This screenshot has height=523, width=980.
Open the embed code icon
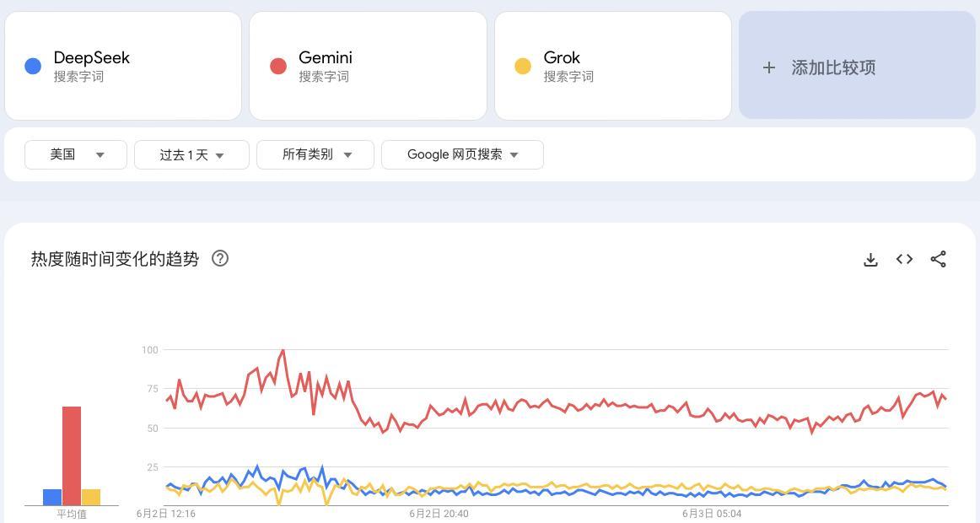tap(904, 259)
